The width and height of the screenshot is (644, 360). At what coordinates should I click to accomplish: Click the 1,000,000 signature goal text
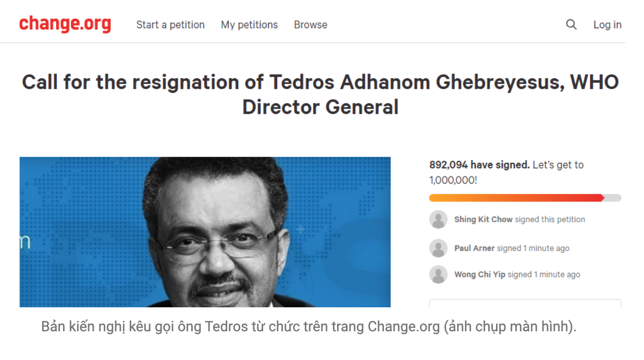453,181
